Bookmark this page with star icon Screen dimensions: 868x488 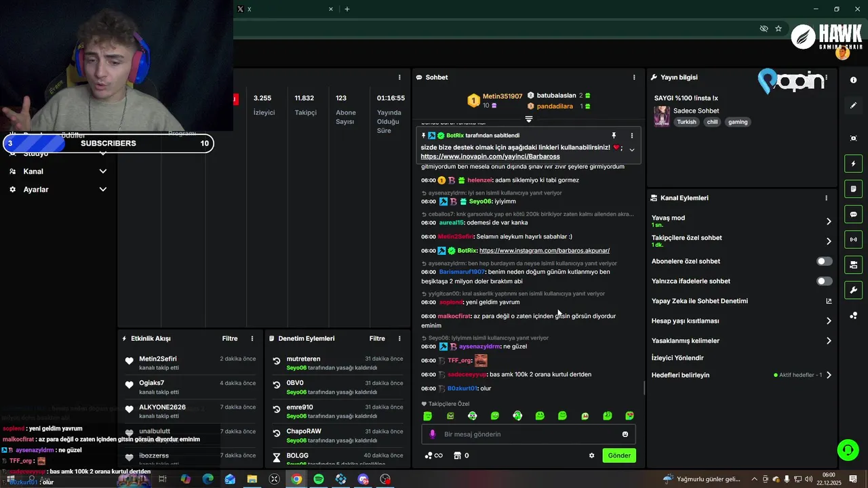(x=778, y=28)
